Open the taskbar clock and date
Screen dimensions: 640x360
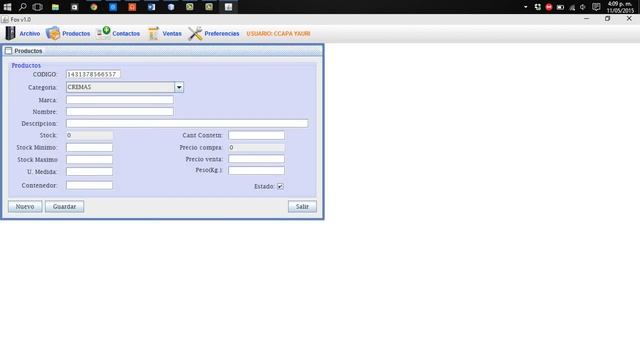pos(620,7)
